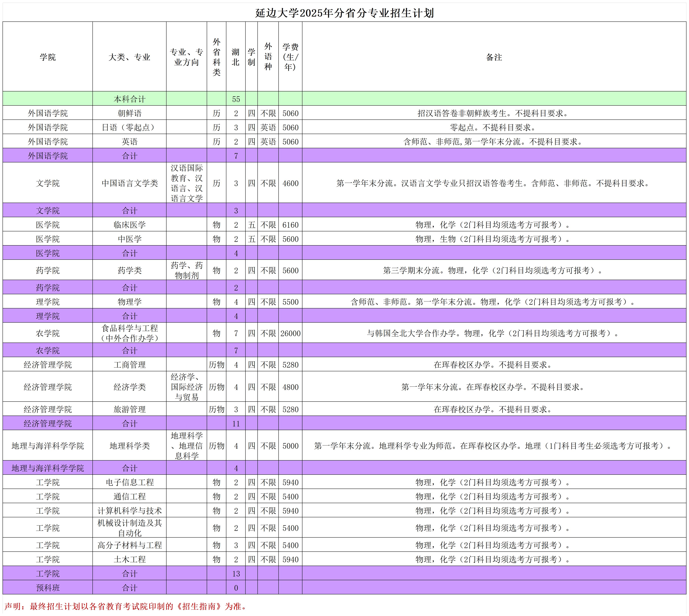This screenshot has width=689, height=616.
Task: Click the title 延边大学2025年分省分专业招生计划
Action: pyautogui.click(x=344, y=13)
